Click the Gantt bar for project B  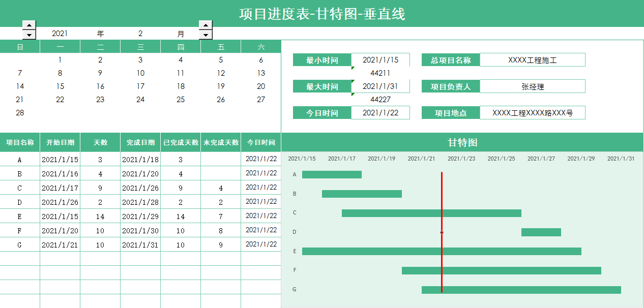pos(362,194)
